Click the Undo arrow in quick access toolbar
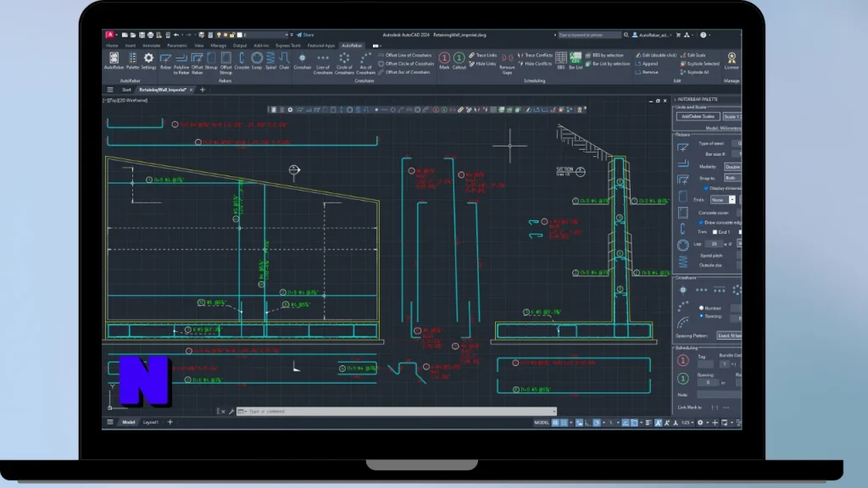868x488 pixels. tap(176, 35)
